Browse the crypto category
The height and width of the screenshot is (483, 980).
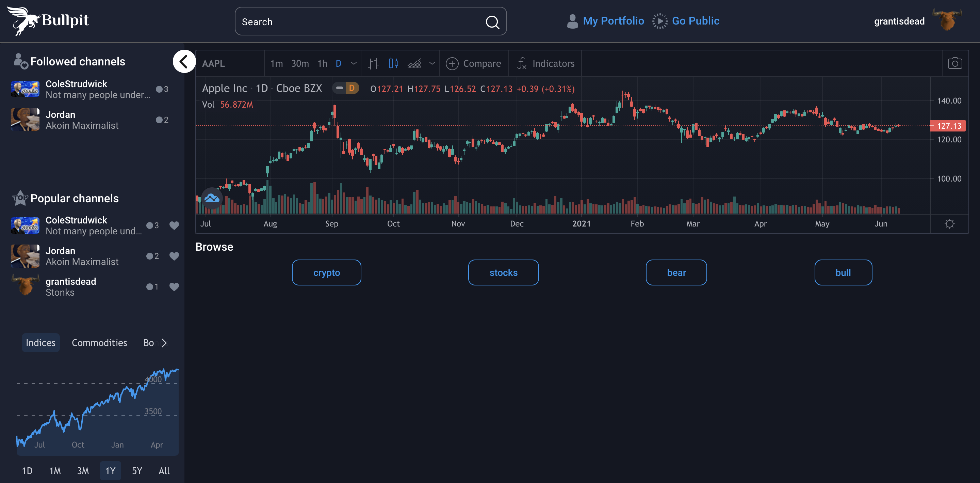click(326, 272)
